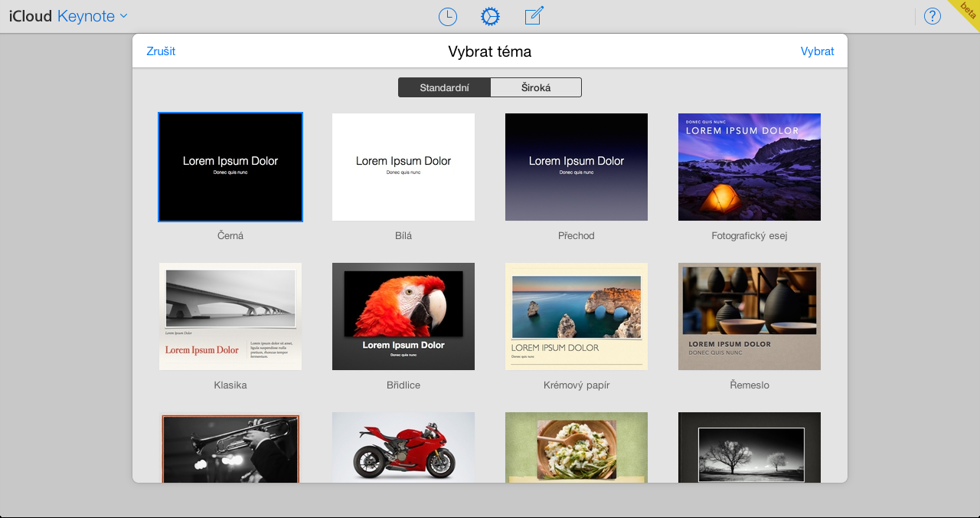Screen dimensions: 980x518
Task: Pick the Krémový papír theme
Action: coord(577,316)
